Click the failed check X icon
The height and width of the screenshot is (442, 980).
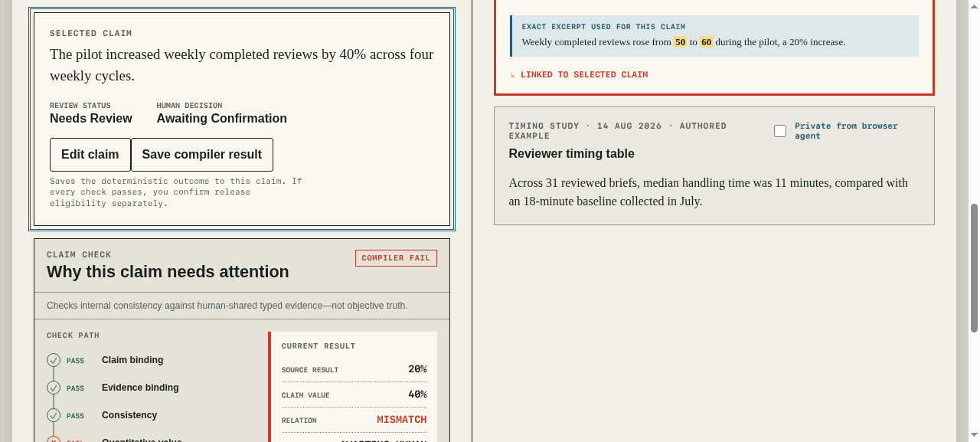click(54, 440)
